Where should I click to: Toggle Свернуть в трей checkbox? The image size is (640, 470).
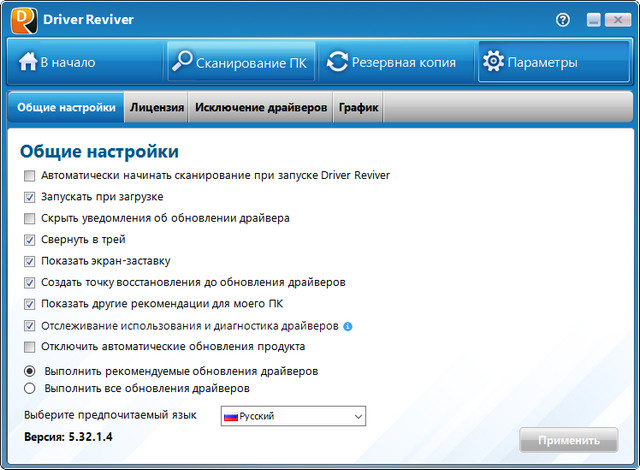click(30, 240)
